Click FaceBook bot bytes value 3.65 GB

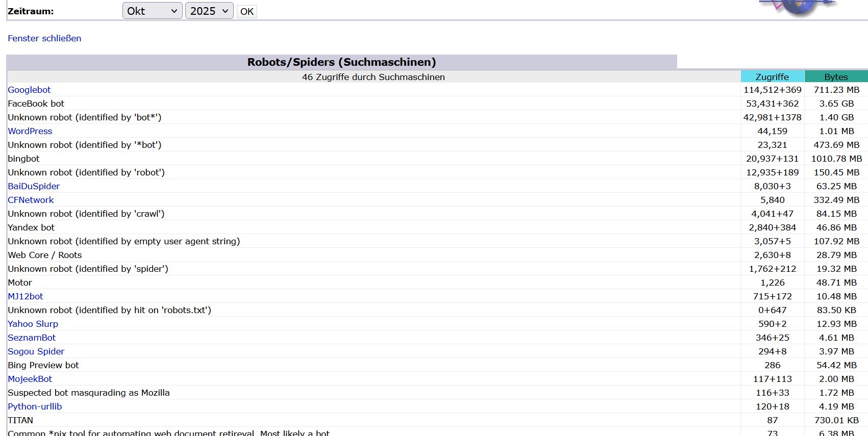[x=836, y=104]
